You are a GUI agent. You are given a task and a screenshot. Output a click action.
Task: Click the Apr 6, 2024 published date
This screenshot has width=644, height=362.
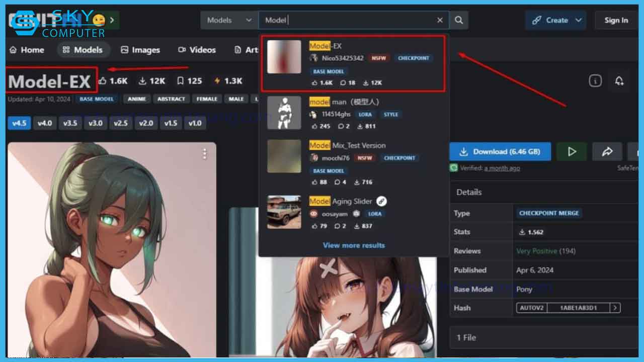535,270
